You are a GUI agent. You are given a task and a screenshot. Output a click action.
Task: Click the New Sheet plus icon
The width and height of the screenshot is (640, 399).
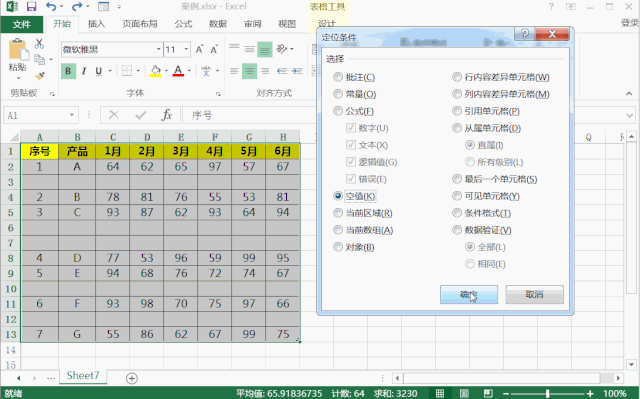coord(131,379)
